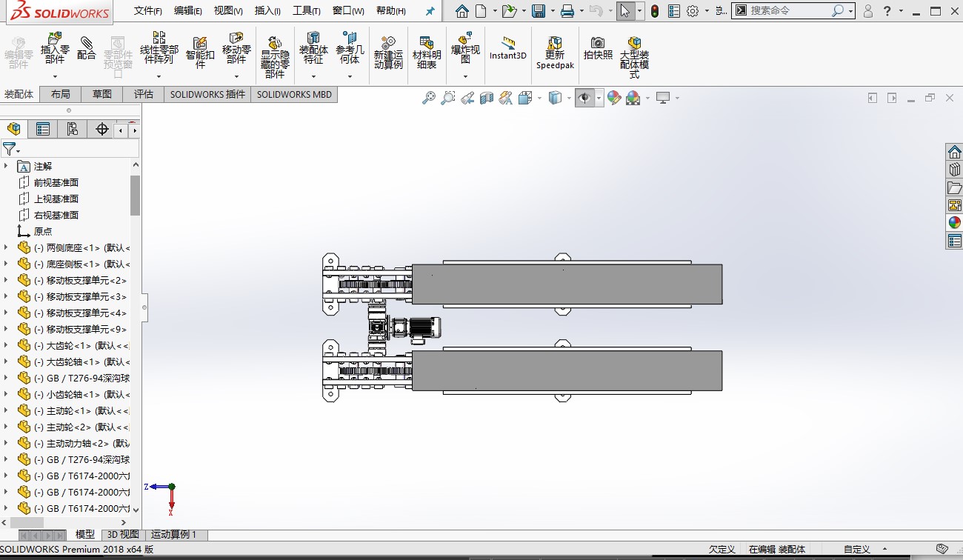Select the Zoom to Fit tool
963x560 pixels.
click(x=429, y=97)
